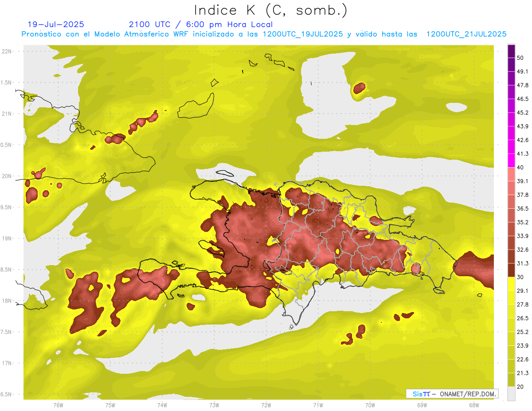Click the legend value 22.6
Screen dimensions: 532x411
coord(522,360)
